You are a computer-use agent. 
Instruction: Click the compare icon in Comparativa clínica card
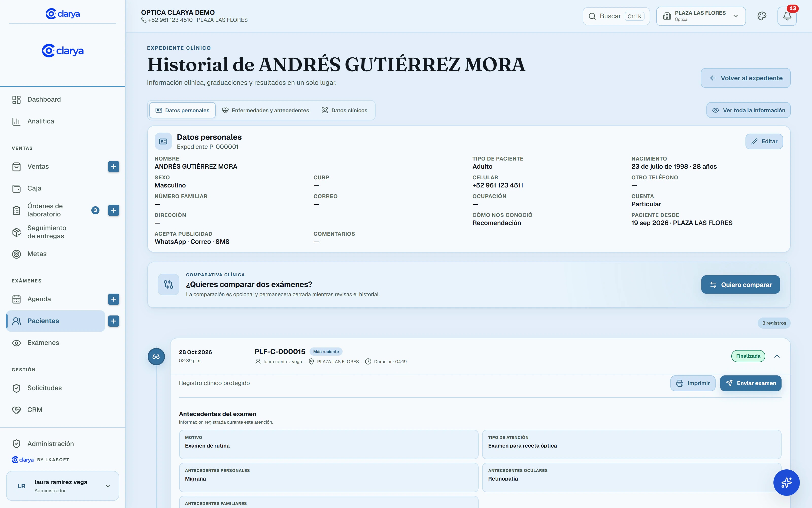point(168,284)
